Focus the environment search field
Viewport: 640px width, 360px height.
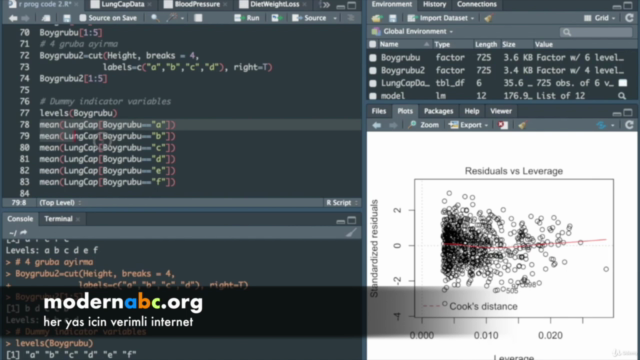(x=596, y=32)
